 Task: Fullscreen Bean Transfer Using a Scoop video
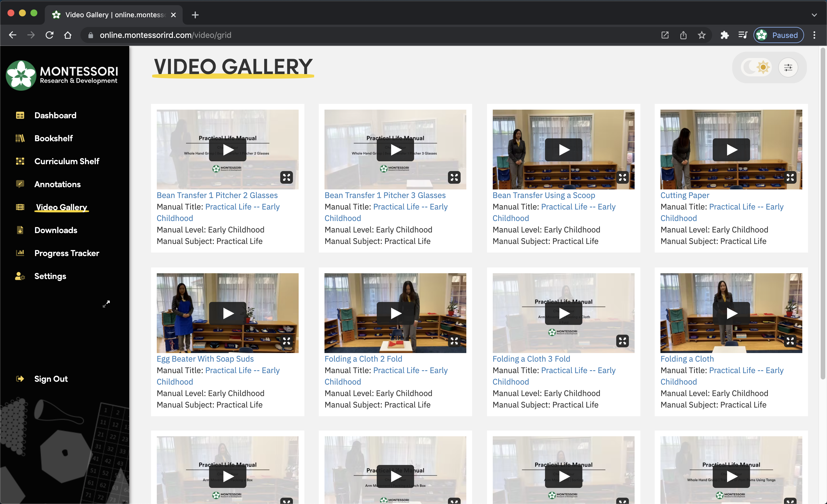[622, 177]
